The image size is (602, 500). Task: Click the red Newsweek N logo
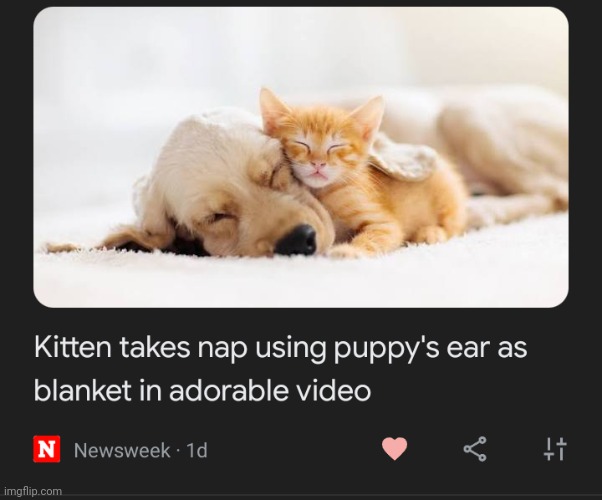click(46, 449)
